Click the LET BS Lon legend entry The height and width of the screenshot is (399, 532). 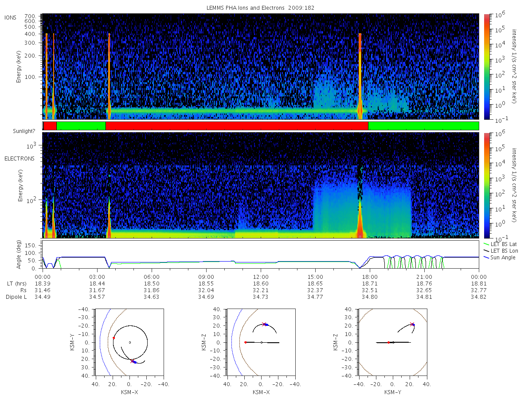pyautogui.click(x=503, y=251)
